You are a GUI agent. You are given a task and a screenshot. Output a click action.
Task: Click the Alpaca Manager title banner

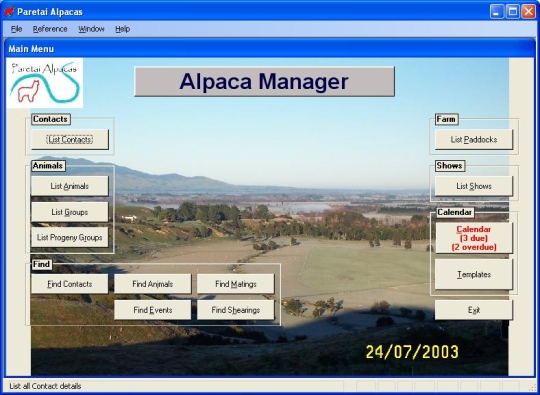coord(264,82)
